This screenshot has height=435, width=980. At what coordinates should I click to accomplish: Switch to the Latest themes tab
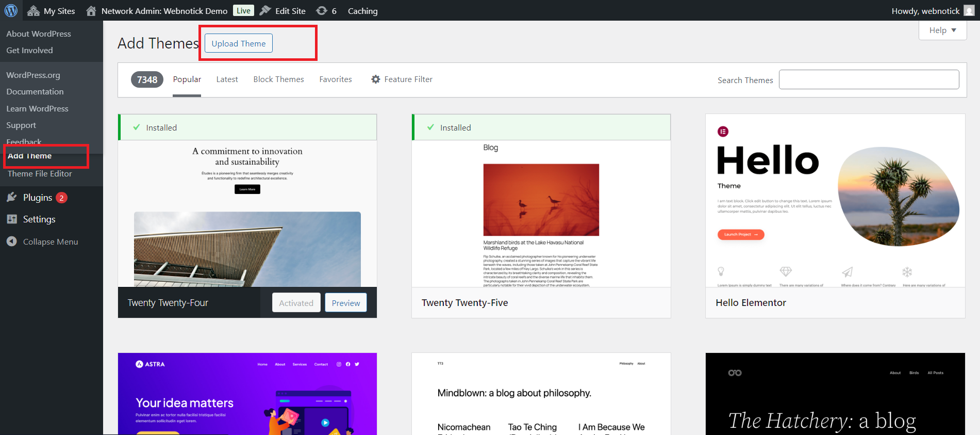(227, 79)
